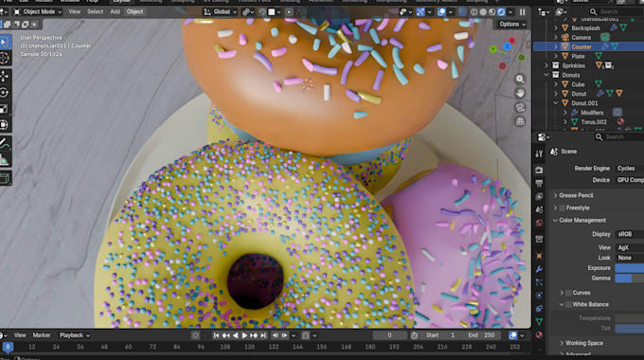Jump to the timeline start frame

pos(216,335)
